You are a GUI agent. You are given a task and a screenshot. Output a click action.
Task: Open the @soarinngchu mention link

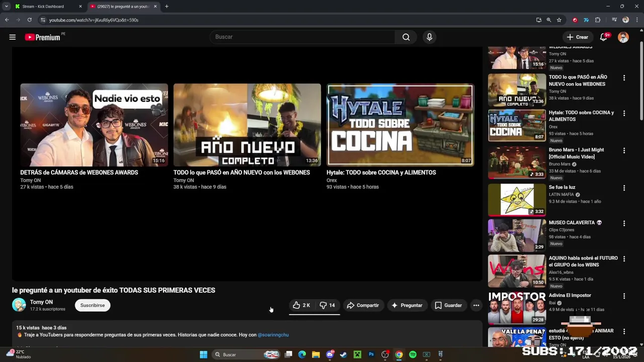click(x=273, y=335)
